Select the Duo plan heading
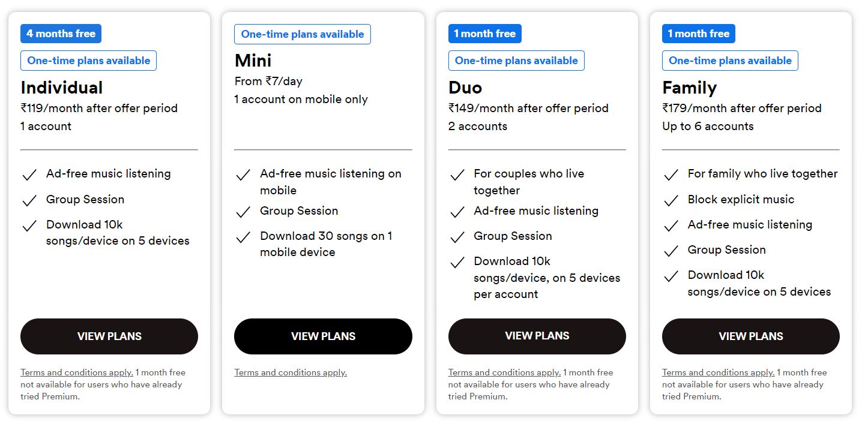Screen dimensions: 868x424 click(x=465, y=88)
